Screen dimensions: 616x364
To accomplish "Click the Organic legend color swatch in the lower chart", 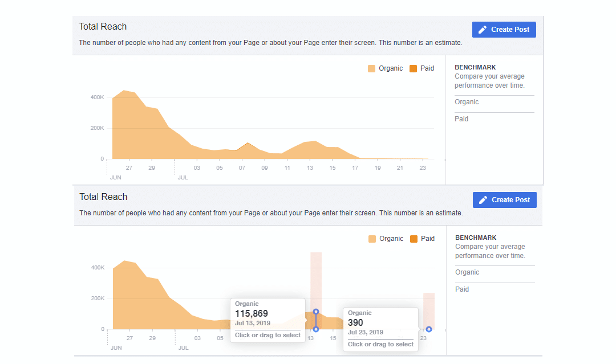I will [x=372, y=239].
